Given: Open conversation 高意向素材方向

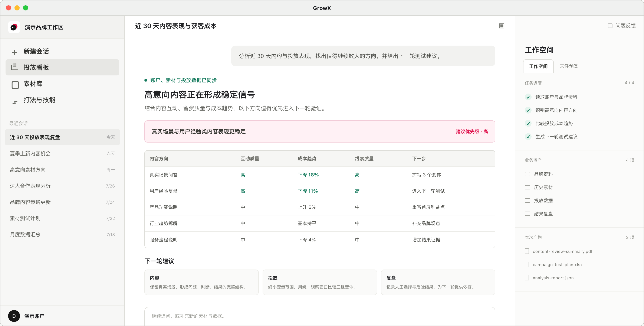Looking at the screenshot, I should point(62,170).
